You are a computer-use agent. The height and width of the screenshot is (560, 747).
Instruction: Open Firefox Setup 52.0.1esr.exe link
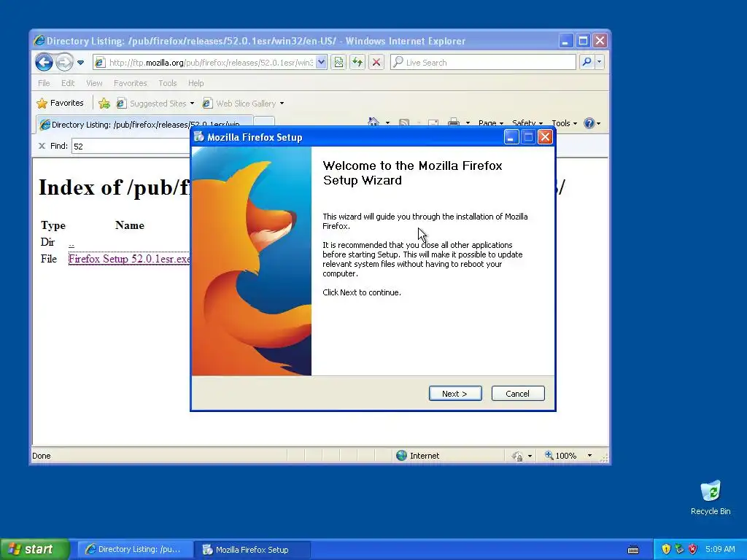point(129,259)
